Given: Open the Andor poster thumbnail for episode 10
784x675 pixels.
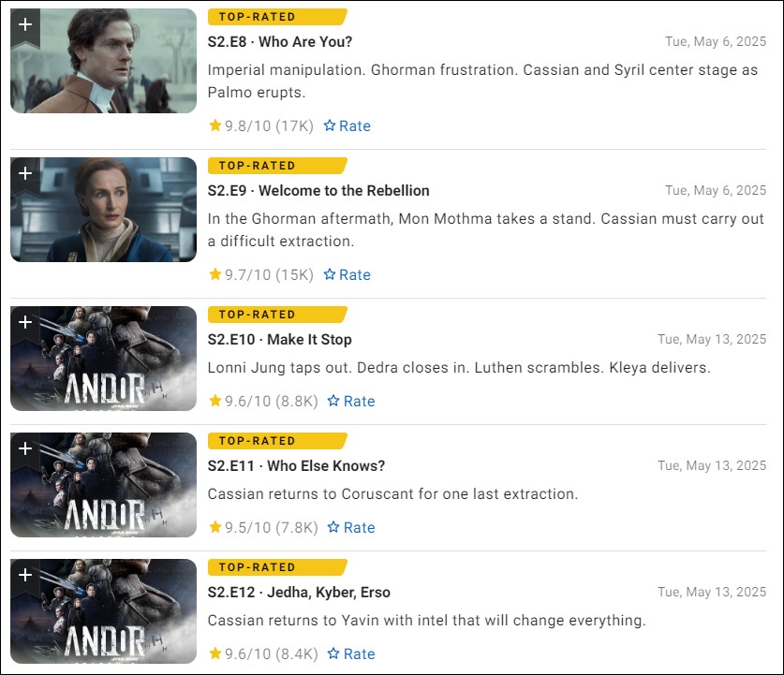Looking at the screenshot, I should 103,359.
